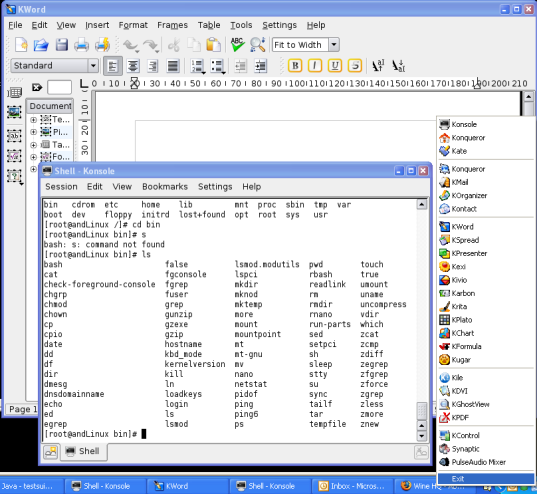
Task: Switch to Java - testsui... taskbar button
Action: click(x=32, y=486)
